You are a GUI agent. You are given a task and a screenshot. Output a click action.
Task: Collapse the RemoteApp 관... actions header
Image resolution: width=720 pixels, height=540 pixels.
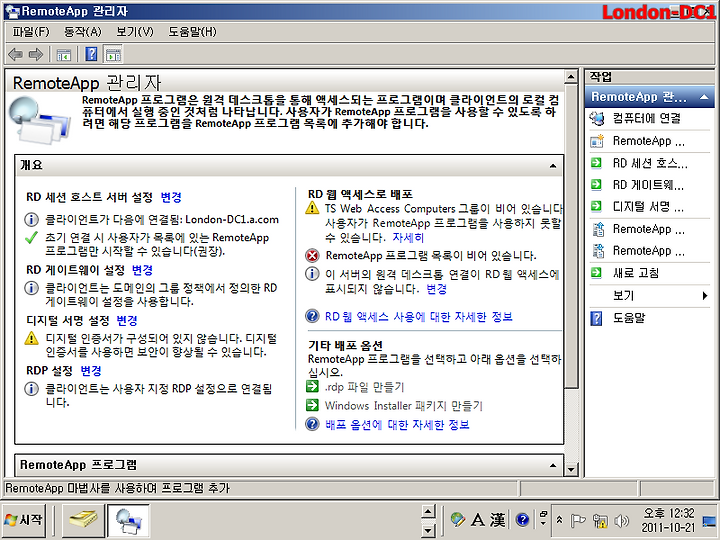point(703,97)
